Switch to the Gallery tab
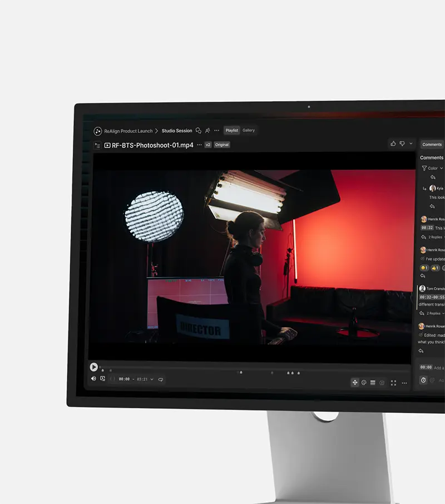This screenshot has height=504, width=445. 248,130
